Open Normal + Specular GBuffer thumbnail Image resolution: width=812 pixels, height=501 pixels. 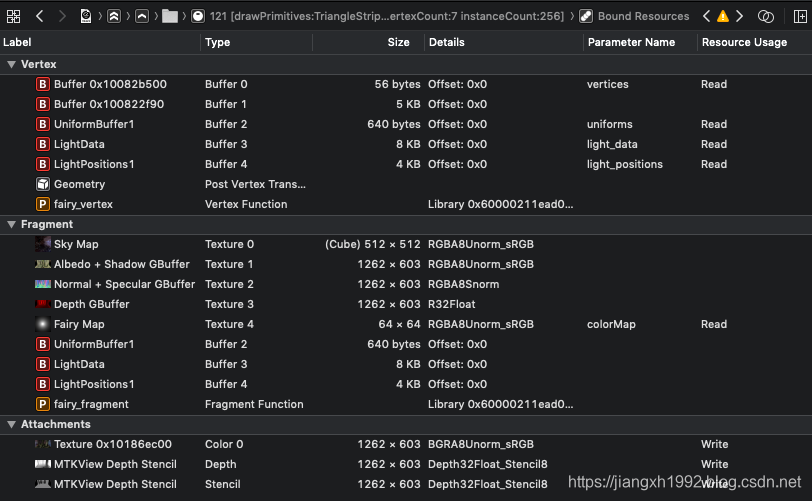tap(42, 284)
